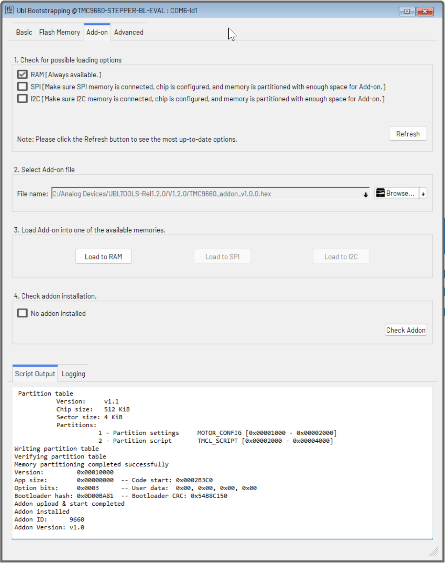Click 'Memory partitioning completed successfully' output line
Viewport: 445px width, 563px height.
(91, 464)
